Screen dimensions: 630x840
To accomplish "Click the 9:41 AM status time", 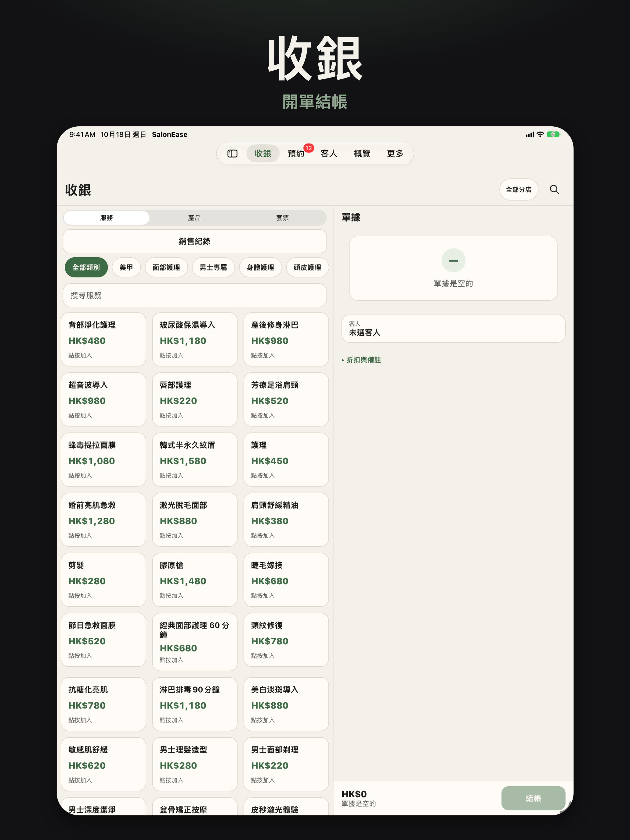I will click(82, 134).
